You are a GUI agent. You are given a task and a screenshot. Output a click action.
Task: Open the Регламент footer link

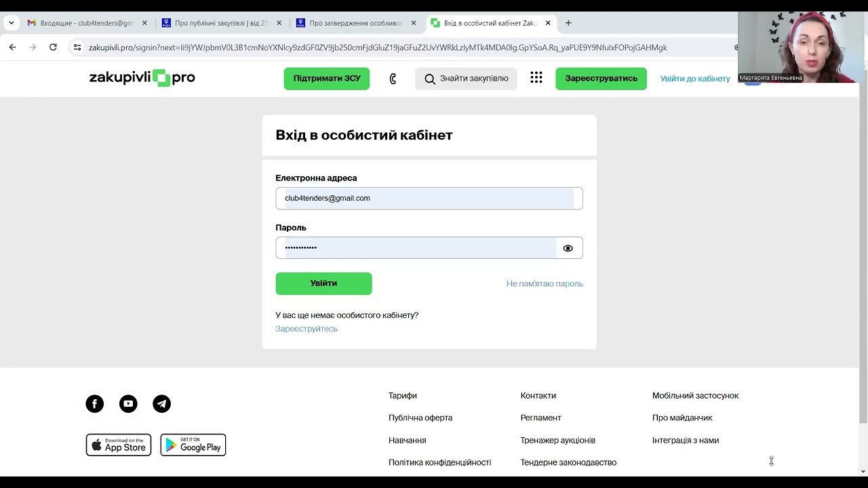(541, 418)
